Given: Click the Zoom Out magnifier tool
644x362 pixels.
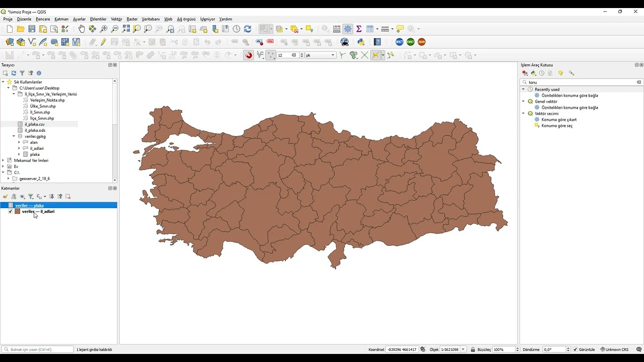Looking at the screenshot, I should (x=115, y=29).
